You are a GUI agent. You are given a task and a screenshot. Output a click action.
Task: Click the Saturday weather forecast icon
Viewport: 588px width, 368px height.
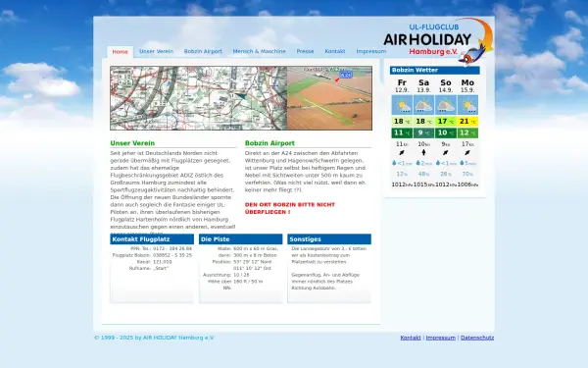pyautogui.click(x=423, y=105)
